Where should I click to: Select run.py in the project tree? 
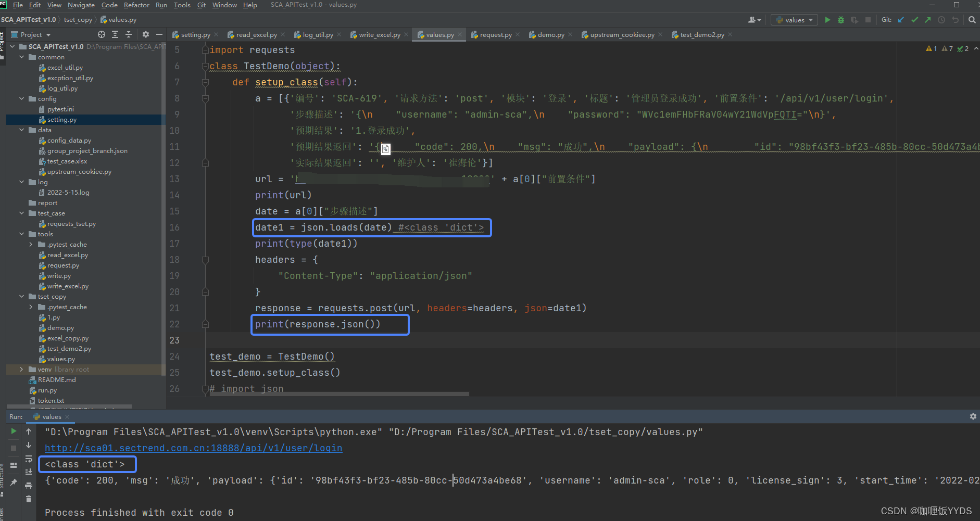click(47, 390)
